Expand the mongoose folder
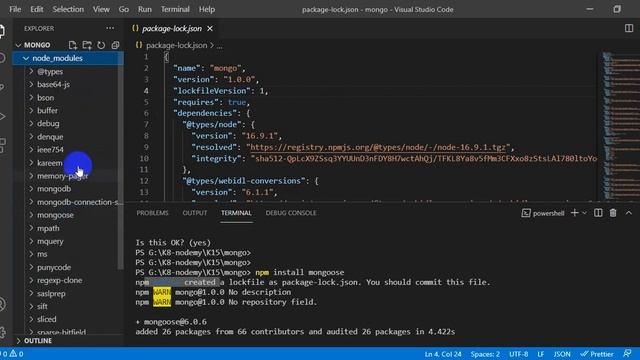The height and width of the screenshot is (360, 640). click(x=55, y=215)
